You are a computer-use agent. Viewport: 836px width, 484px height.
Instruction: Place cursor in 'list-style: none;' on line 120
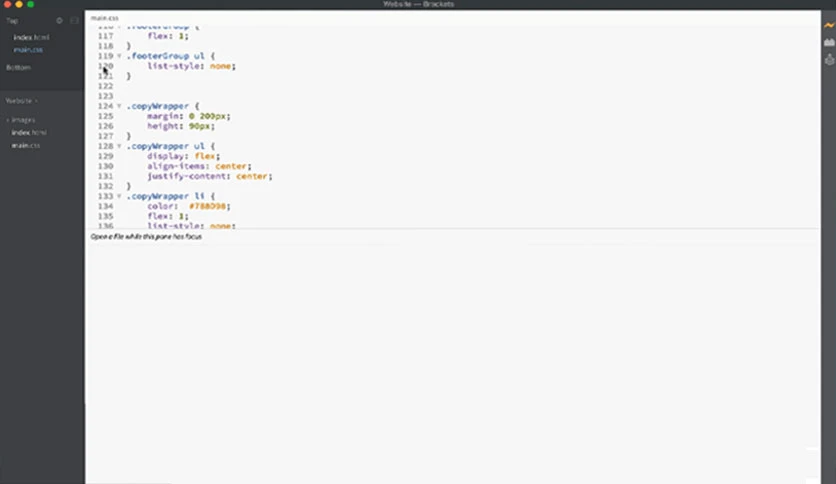(x=191, y=66)
